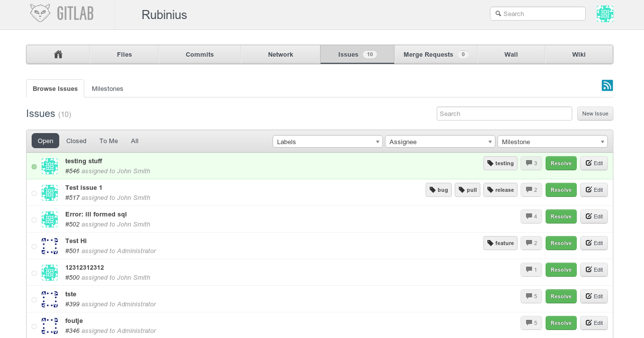
Task: Open the Milestone filter dropdown
Action: click(x=552, y=142)
